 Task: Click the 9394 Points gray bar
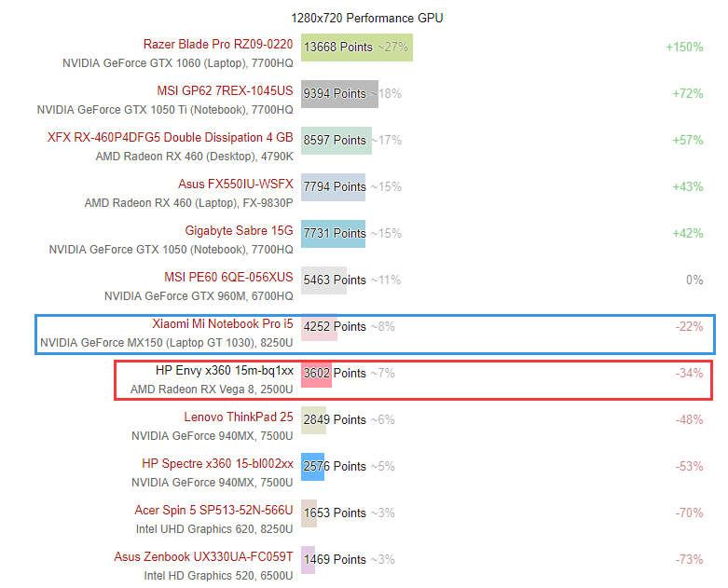click(339, 94)
